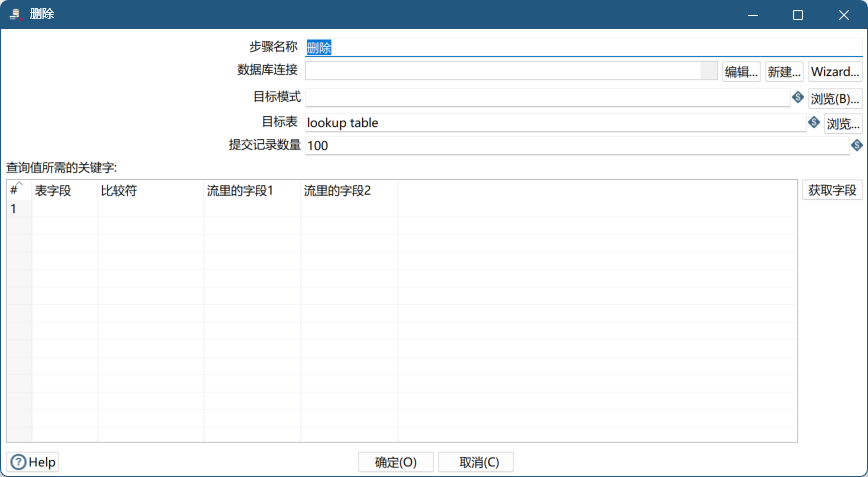The height and width of the screenshot is (477, 868).
Task: Click 浏览(B)... to browse target schema
Action: [x=835, y=99]
